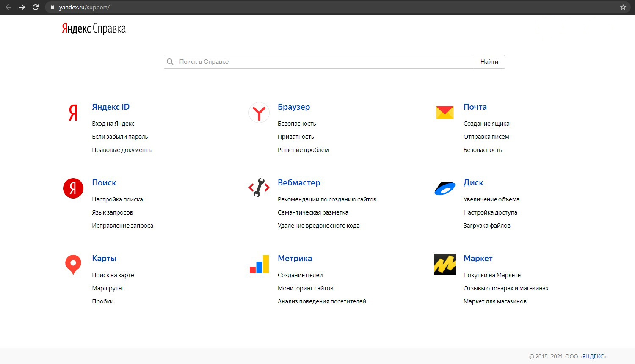
Task: Open the Увеличение объема link
Action: pyautogui.click(x=491, y=199)
